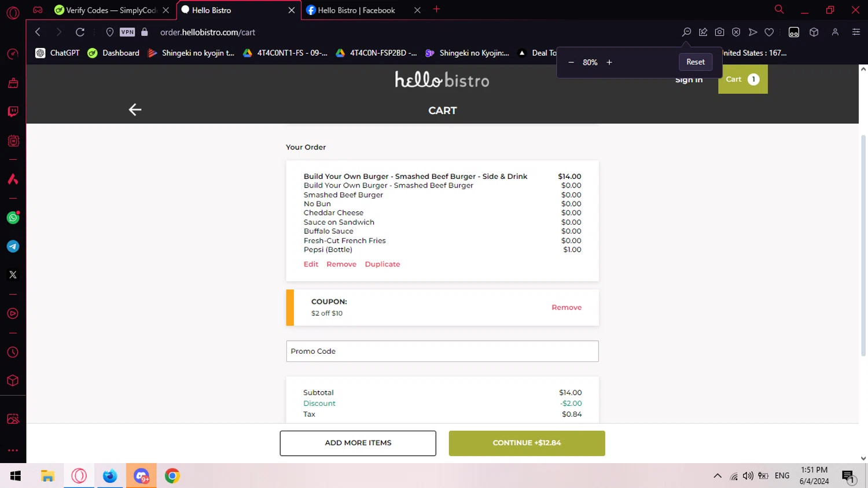Viewport: 868px width, 488px height.
Task: Open profile account icon in toolbar
Action: tap(835, 32)
